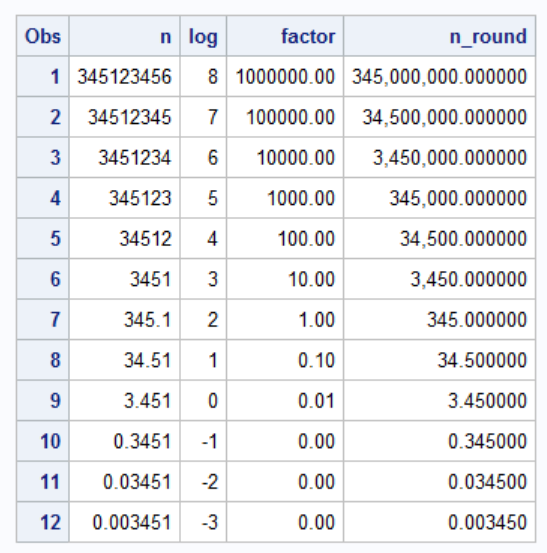This screenshot has width=547, height=553.
Task: Click Obs number 12
Action: 43,522
